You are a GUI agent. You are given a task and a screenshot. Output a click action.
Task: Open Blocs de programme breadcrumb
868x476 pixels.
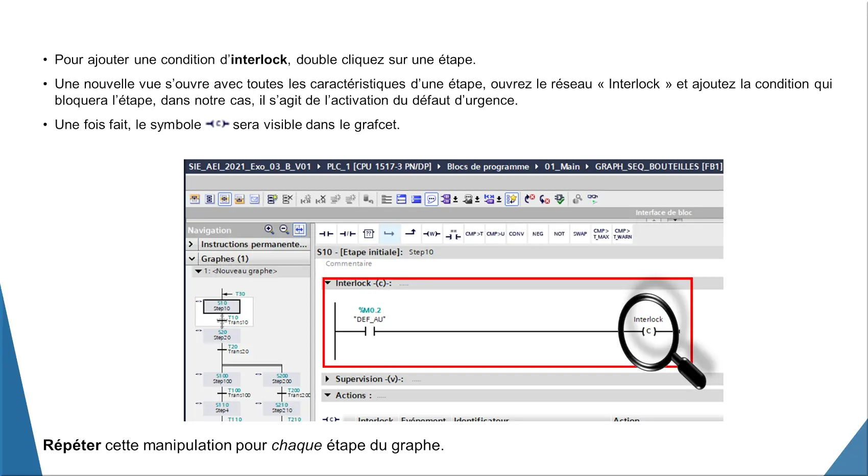click(488, 166)
